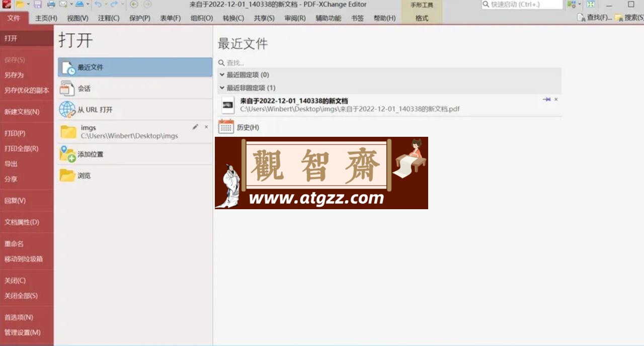
Task: Click the green back navigation arrow
Action: [x=134, y=4]
